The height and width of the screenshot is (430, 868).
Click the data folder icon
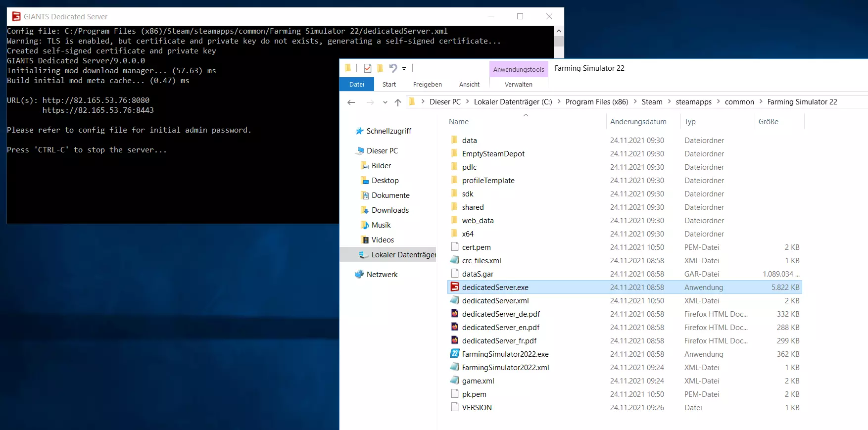click(454, 140)
